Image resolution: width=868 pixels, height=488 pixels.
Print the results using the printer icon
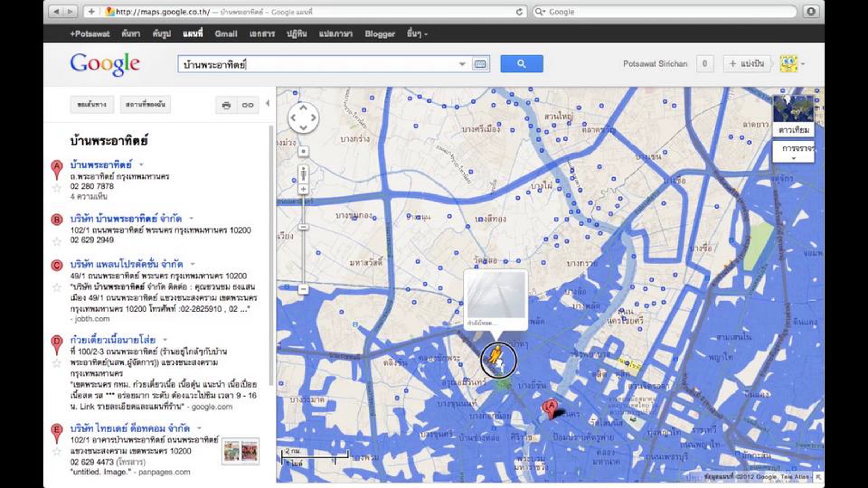click(x=226, y=105)
